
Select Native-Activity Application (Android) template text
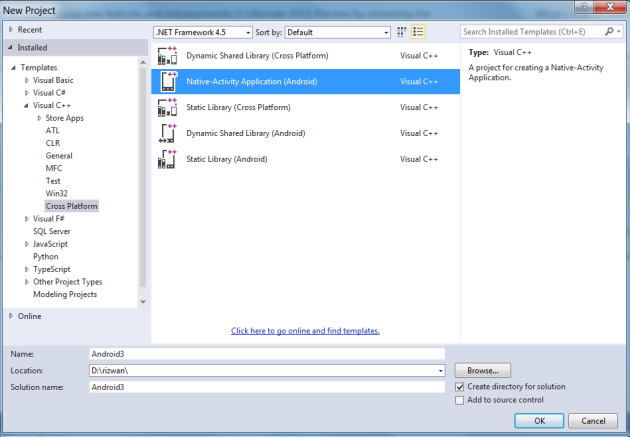(252, 81)
